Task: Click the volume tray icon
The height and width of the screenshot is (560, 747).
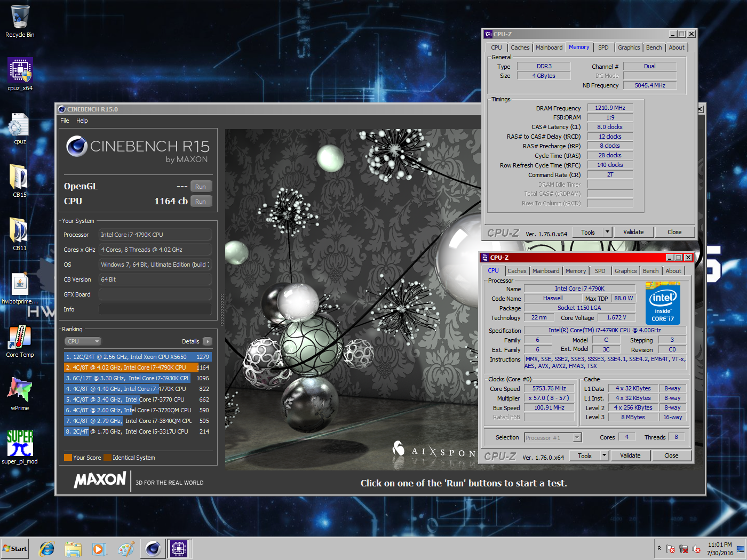Action: point(696,549)
